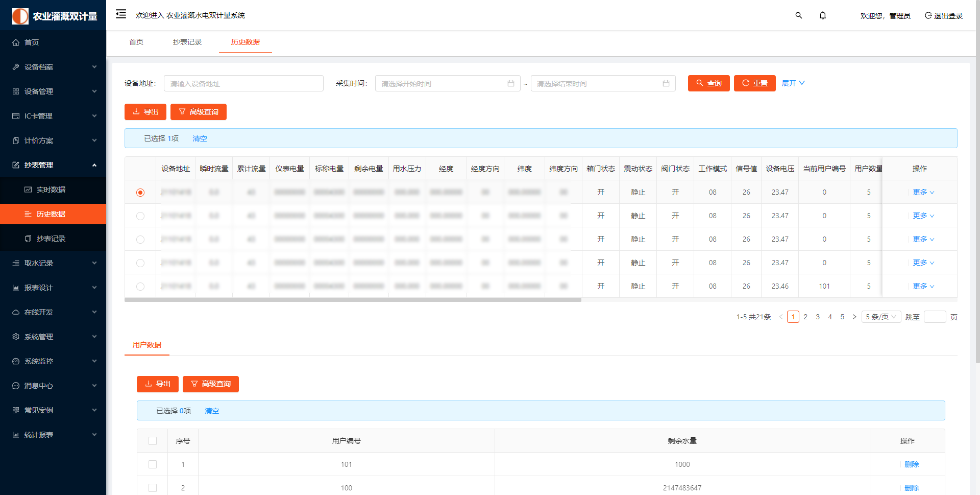This screenshot has width=980, height=495.
Task: Open the 5 条/页 page size dropdown
Action: [x=881, y=317]
